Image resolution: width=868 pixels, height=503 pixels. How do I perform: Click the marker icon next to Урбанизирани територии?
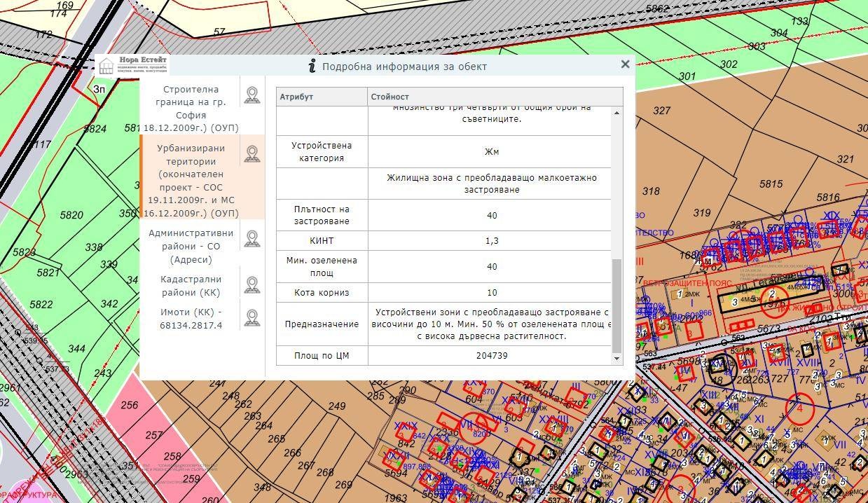252,154
